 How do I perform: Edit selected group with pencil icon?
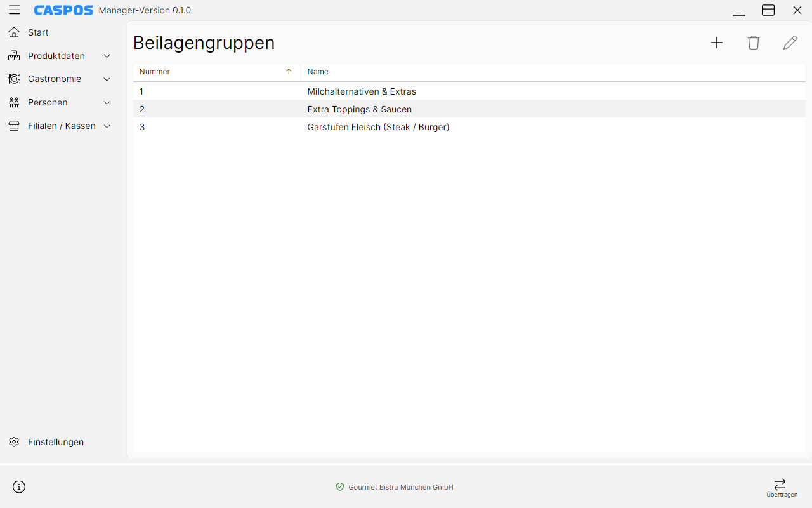pos(790,43)
